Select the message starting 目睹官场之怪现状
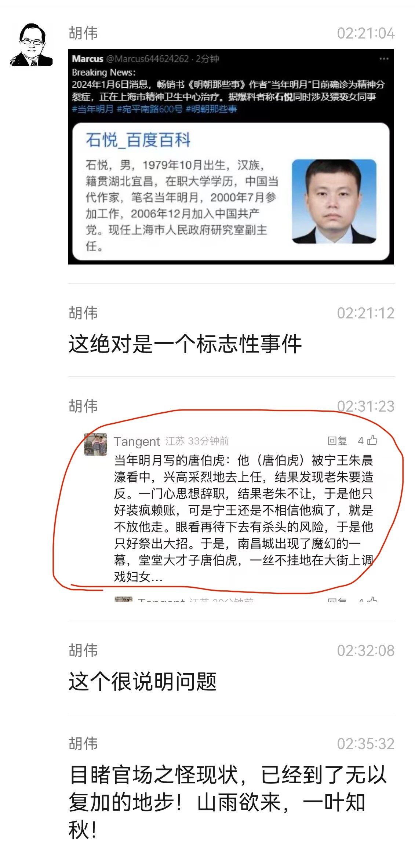The height and width of the screenshot is (868, 415). pos(227,802)
